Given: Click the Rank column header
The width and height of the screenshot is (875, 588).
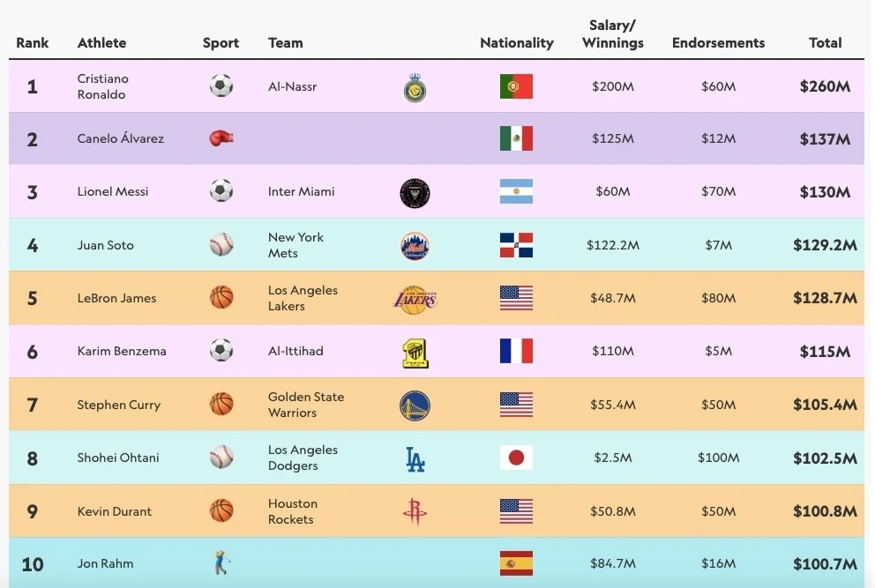Looking at the screenshot, I should click(x=33, y=42).
